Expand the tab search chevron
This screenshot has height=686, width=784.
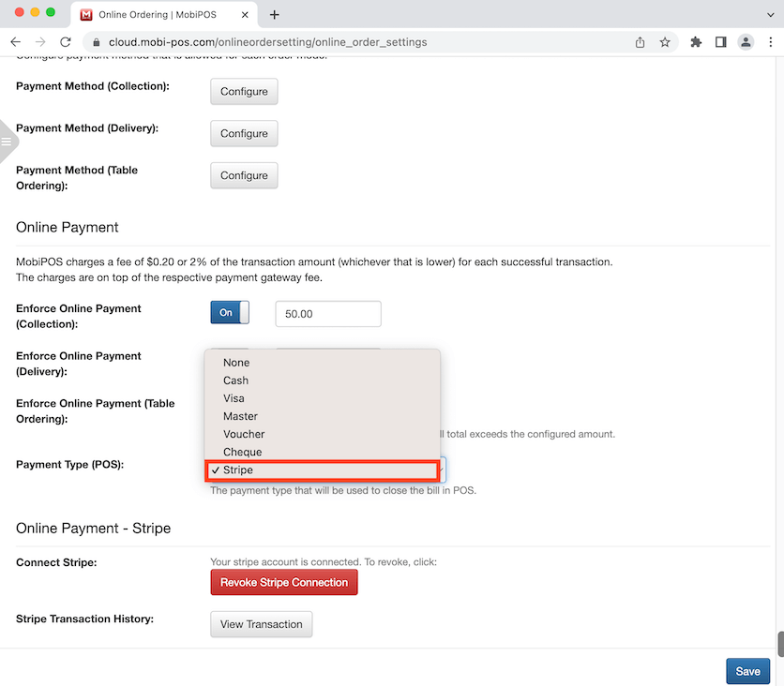[771, 14]
